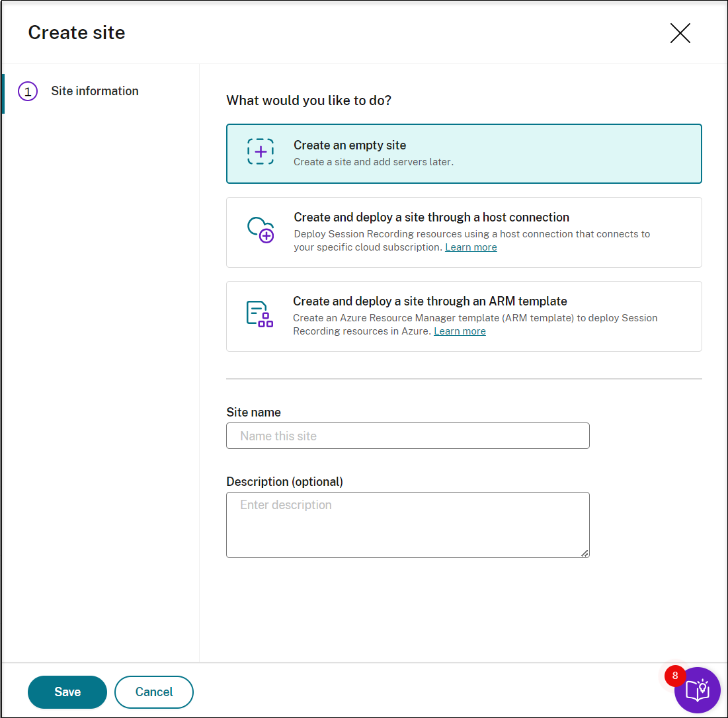Image resolution: width=728 pixels, height=718 pixels.
Task: Click the step 1 circle icon
Action: [28, 92]
